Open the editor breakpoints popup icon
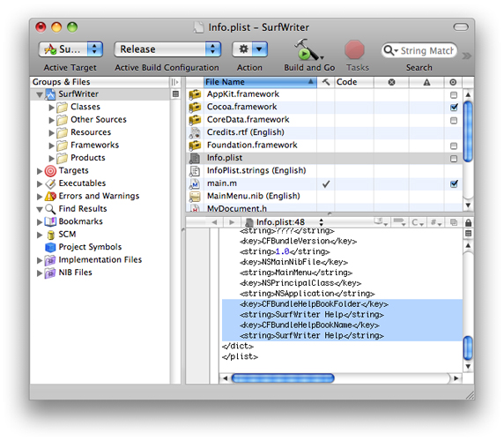504x441 pixels. (399, 222)
